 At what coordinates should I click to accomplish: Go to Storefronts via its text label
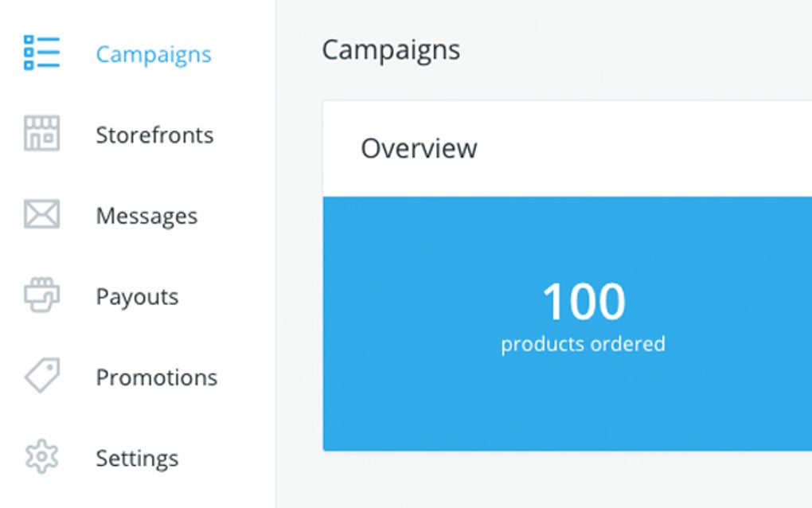click(x=154, y=135)
